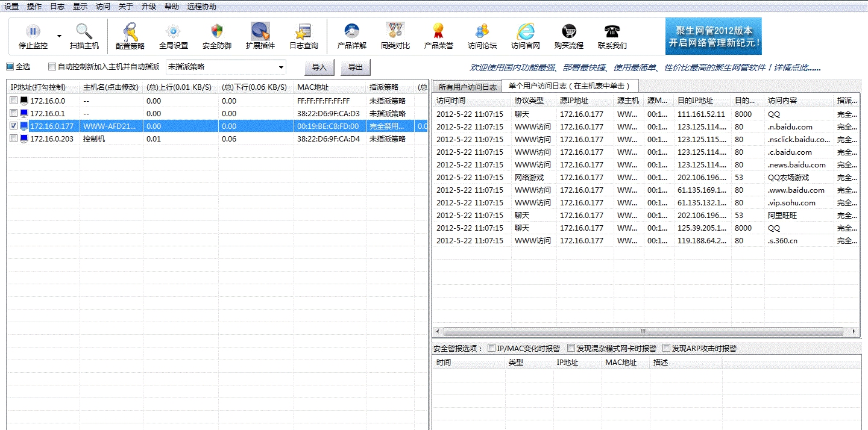This screenshot has height=430, width=868.
Task: Click the 导出 (Export) button
Action: tap(355, 67)
